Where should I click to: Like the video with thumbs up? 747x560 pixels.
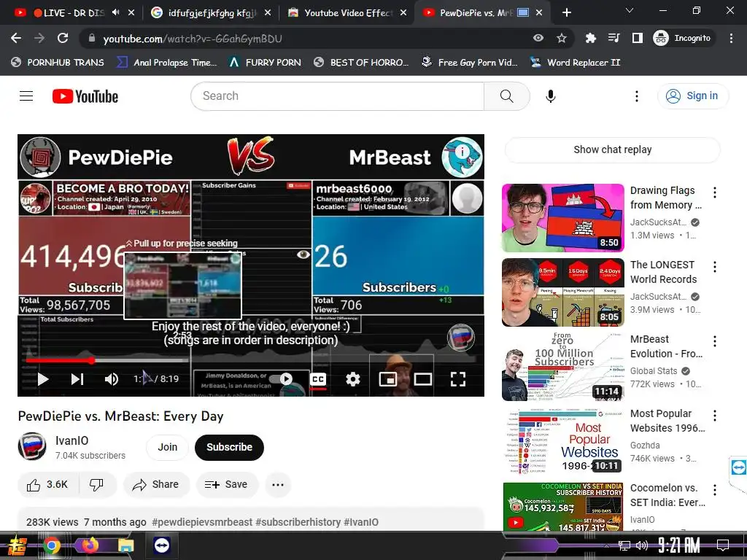(47, 485)
